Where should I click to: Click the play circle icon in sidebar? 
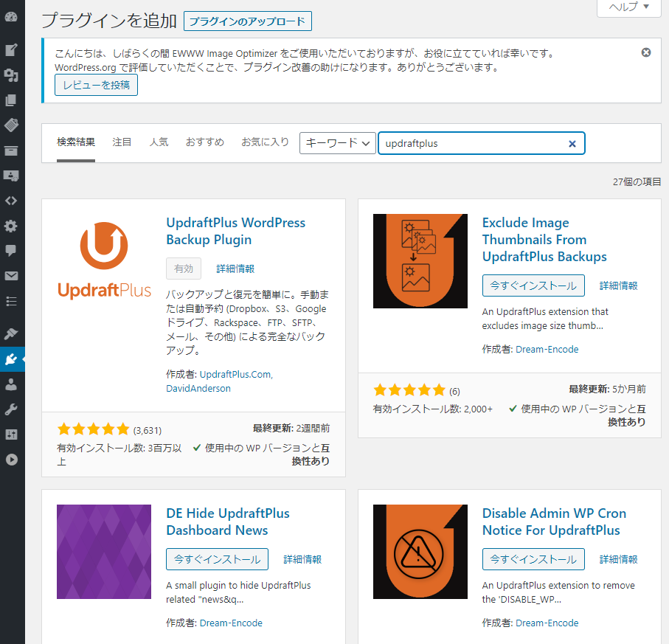[11, 460]
